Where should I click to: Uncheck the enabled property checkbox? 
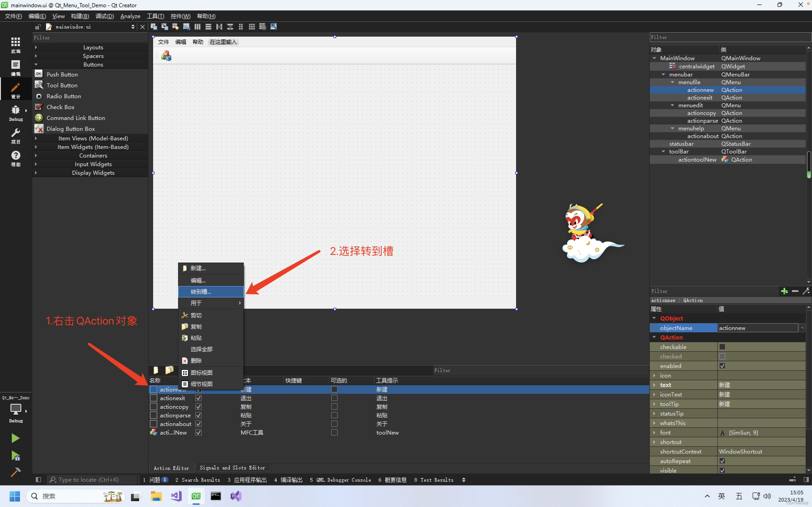coord(722,366)
